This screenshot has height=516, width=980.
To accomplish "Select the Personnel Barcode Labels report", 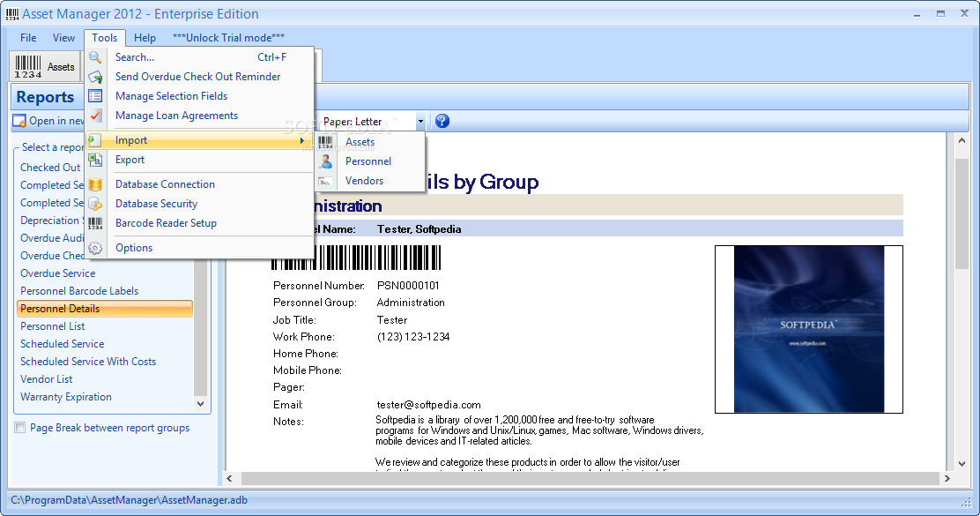I will tap(79, 291).
